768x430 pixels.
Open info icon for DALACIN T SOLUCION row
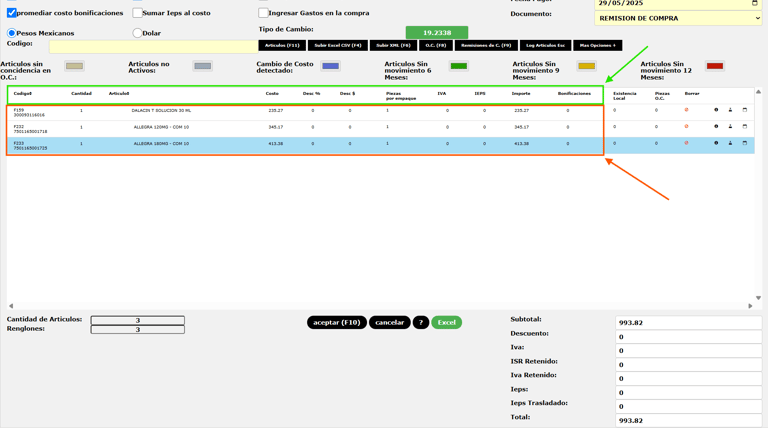tap(716, 110)
